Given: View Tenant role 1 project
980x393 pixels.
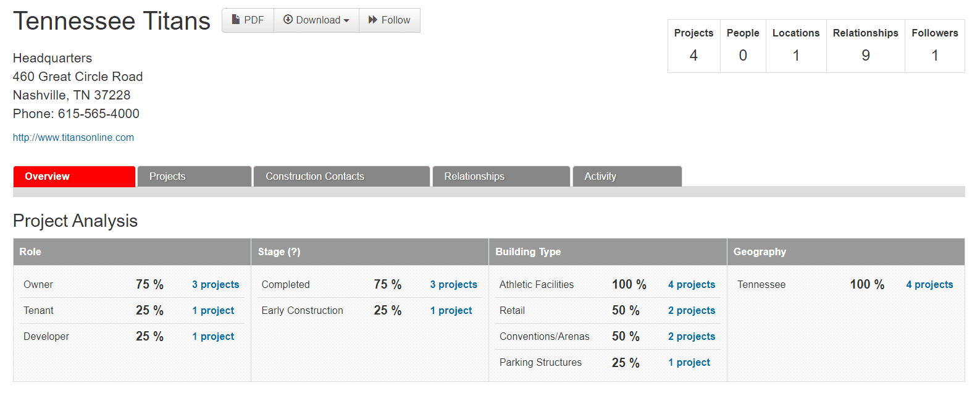Looking at the screenshot, I should [213, 310].
